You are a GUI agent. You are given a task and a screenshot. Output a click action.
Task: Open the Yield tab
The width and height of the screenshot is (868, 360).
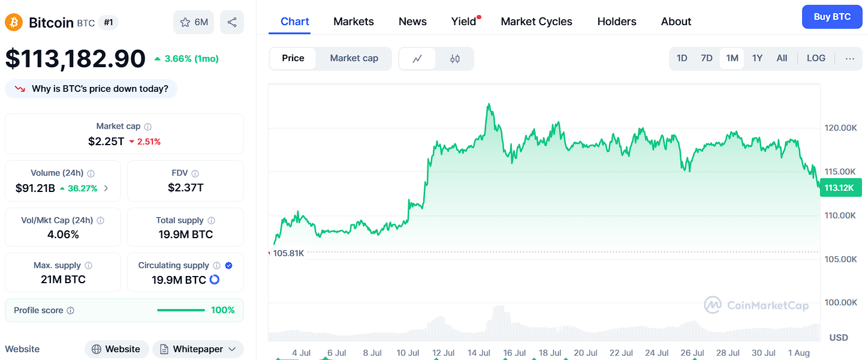click(464, 22)
